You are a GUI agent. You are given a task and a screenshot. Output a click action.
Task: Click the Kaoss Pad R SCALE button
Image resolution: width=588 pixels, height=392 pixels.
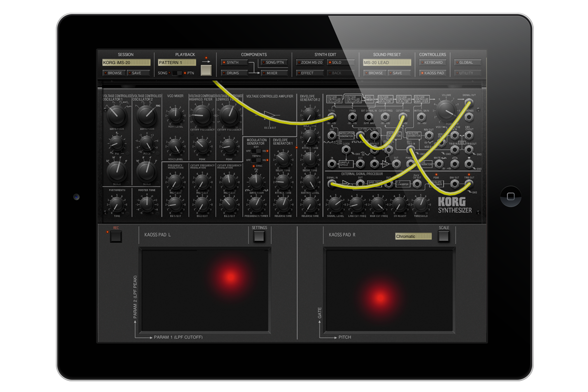443,237
